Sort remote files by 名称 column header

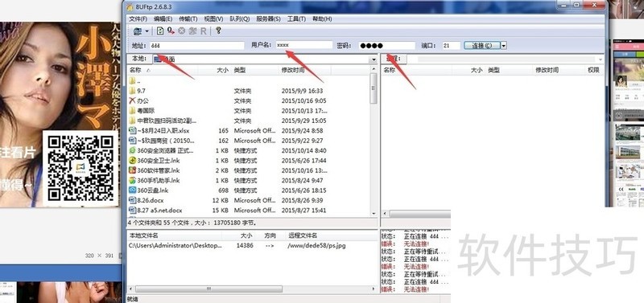tap(417, 70)
